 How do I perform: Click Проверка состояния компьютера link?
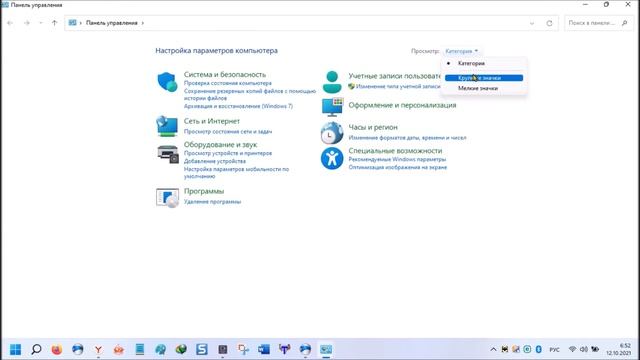point(227,83)
